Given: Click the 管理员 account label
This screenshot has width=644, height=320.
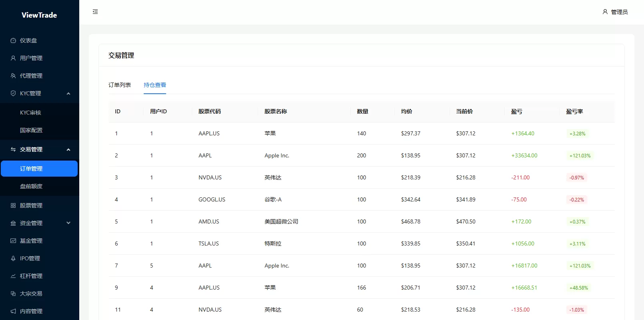Looking at the screenshot, I should tap(619, 12).
